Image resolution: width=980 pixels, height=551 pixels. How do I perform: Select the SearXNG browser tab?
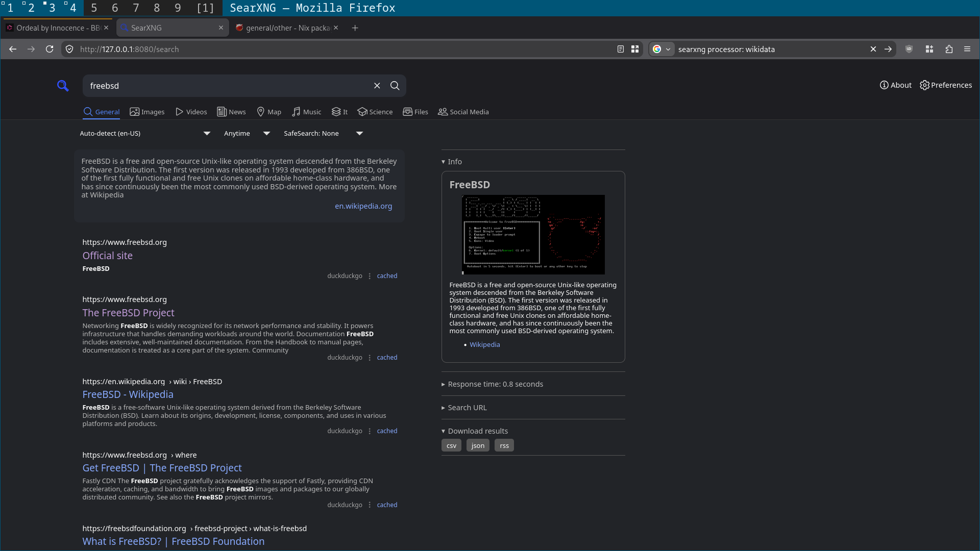[173, 28]
